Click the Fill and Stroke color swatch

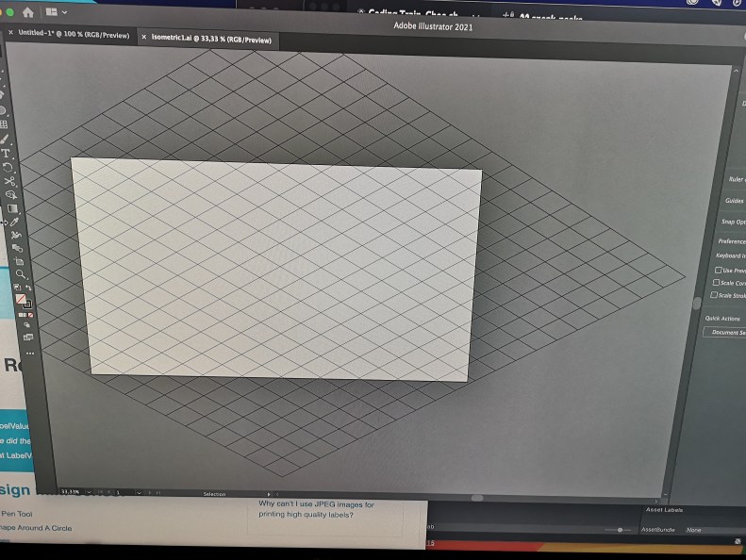point(23,300)
